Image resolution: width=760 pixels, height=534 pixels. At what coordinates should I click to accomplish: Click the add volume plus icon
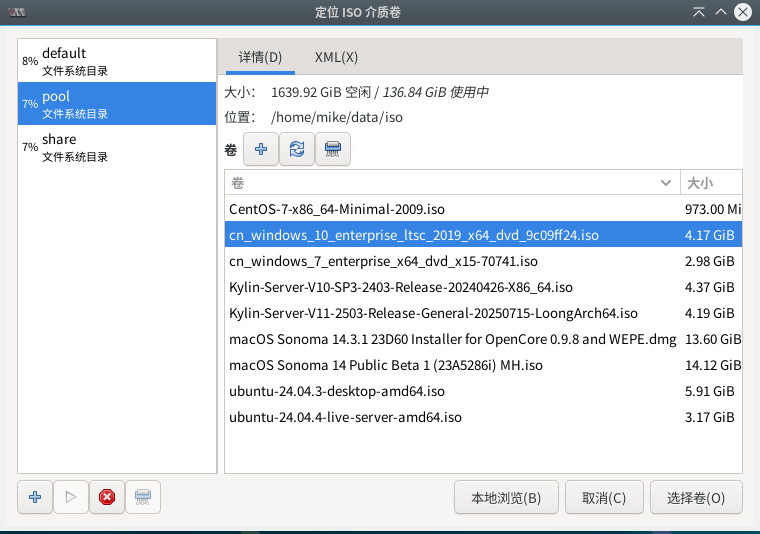pos(261,149)
